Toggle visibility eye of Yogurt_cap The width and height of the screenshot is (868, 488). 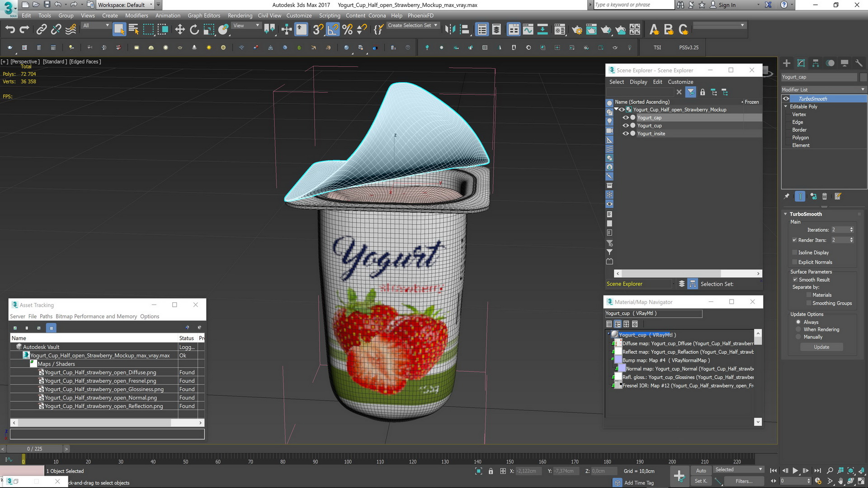click(x=626, y=117)
